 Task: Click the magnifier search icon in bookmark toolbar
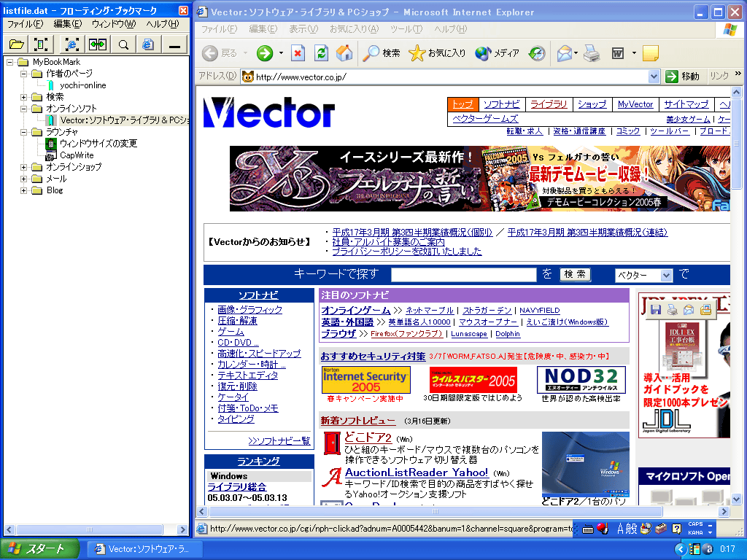click(x=123, y=44)
